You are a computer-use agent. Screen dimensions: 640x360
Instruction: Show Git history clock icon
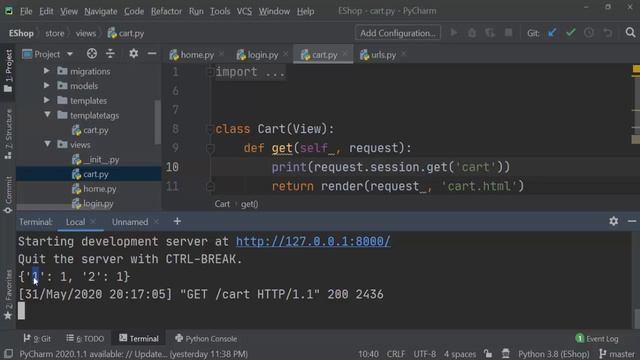tap(589, 33)
